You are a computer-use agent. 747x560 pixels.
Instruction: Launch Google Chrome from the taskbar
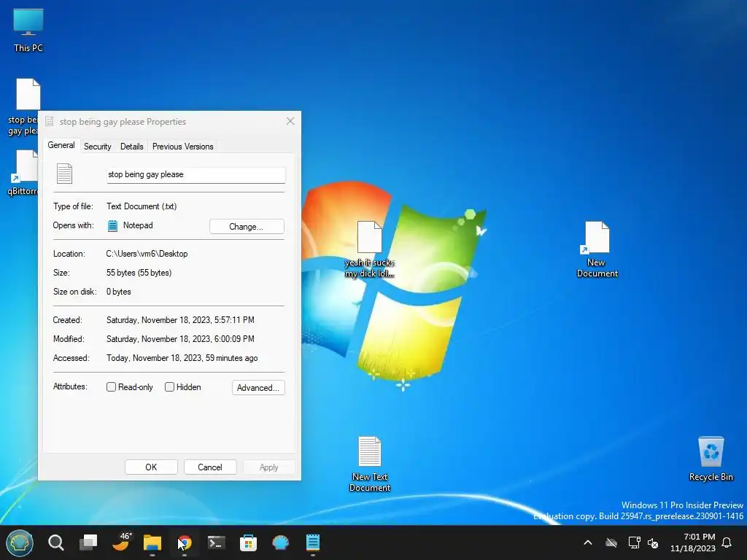(185, 542)
